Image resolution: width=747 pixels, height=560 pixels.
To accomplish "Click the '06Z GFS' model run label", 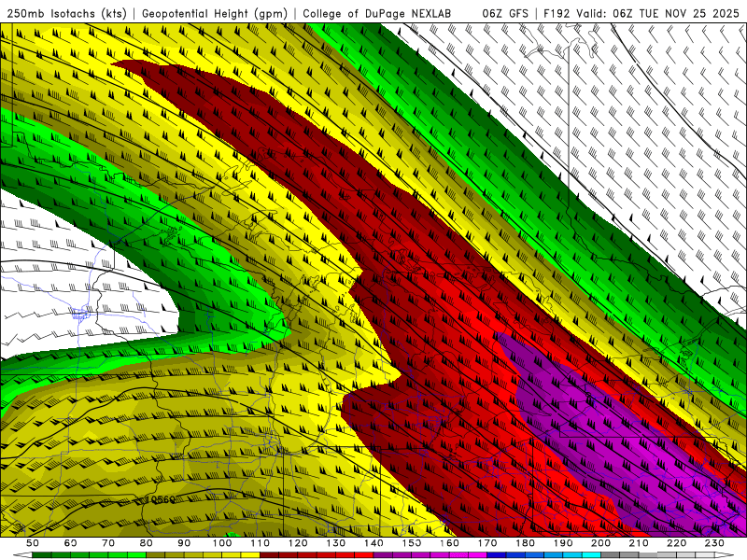I will pos(505,13).
